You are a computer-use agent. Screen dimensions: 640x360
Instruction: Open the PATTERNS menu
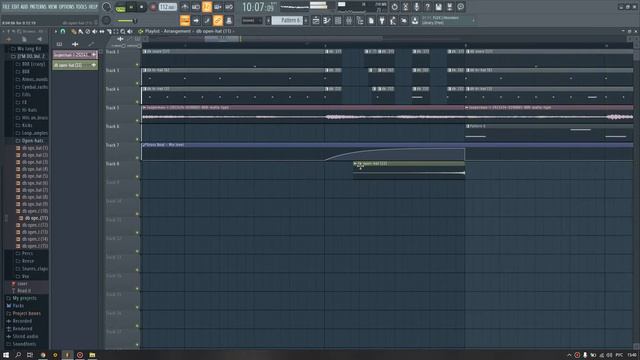coord(38,7)
